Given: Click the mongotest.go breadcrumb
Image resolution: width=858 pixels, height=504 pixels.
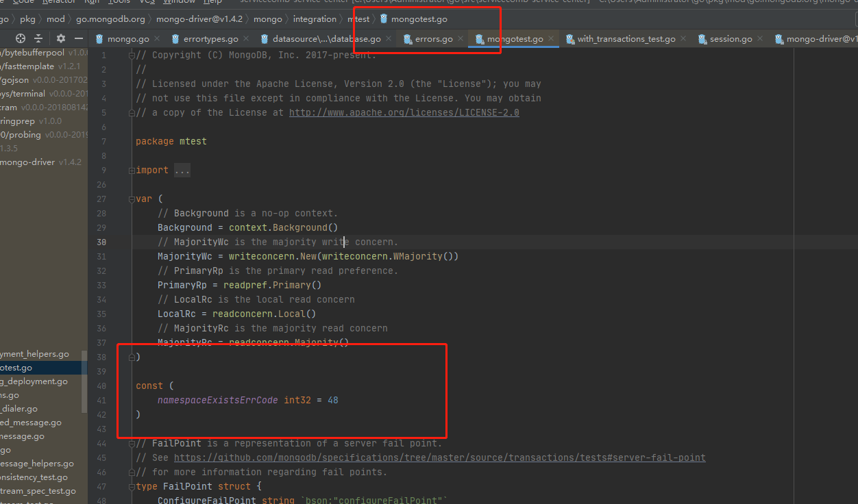Looking at the screenshot, I should tap(414, 19).
